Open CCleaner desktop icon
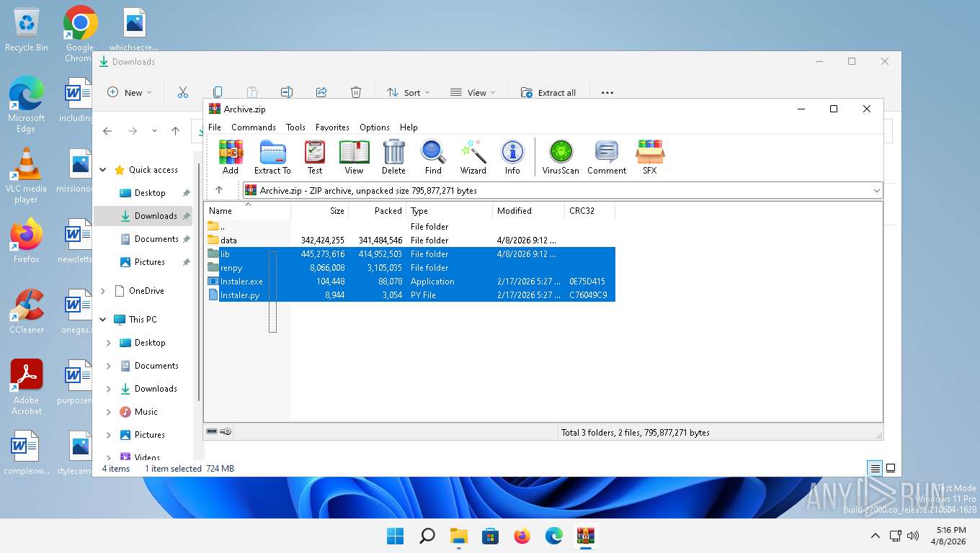The height and width of the screenshot is (553, 980). coord(27,311)
